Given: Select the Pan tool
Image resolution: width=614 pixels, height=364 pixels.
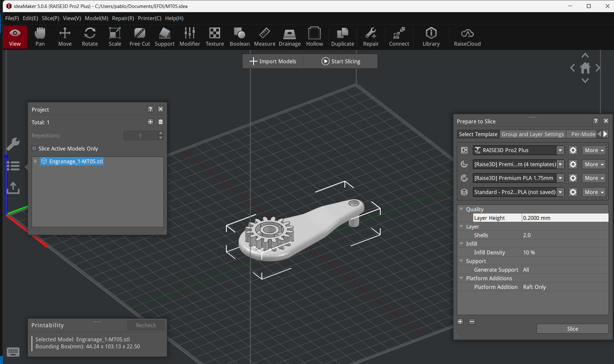Looking at the screenshot, I should (40, 37).
